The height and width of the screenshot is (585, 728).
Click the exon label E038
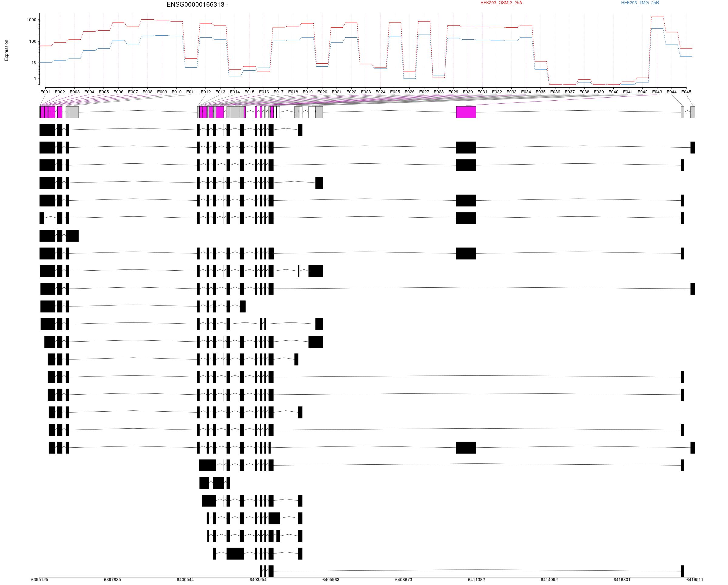coord(584,92)
